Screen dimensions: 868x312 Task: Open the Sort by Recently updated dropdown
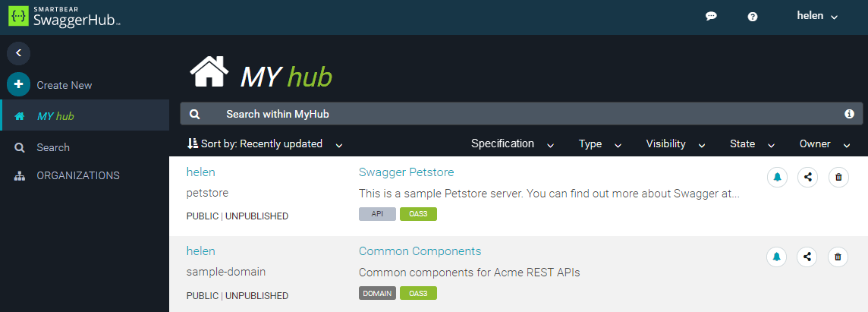(265, 143)
